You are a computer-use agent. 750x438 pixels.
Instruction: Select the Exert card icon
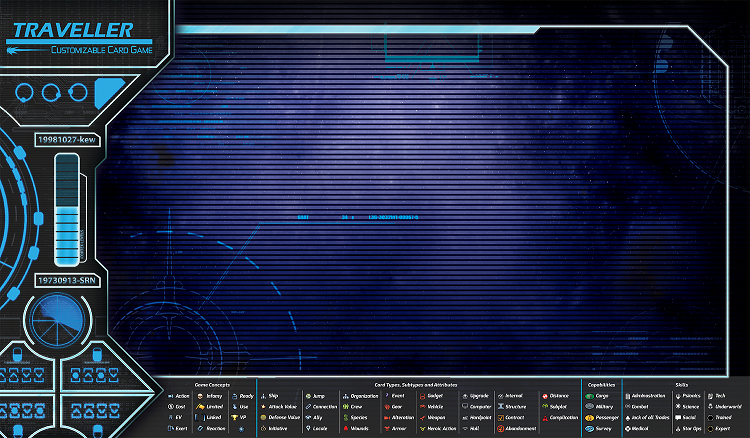tap(170, 428)
